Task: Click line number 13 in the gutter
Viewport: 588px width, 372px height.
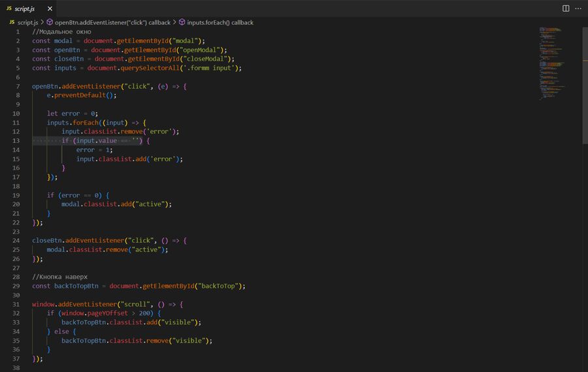Action: (x=17, y=140)
